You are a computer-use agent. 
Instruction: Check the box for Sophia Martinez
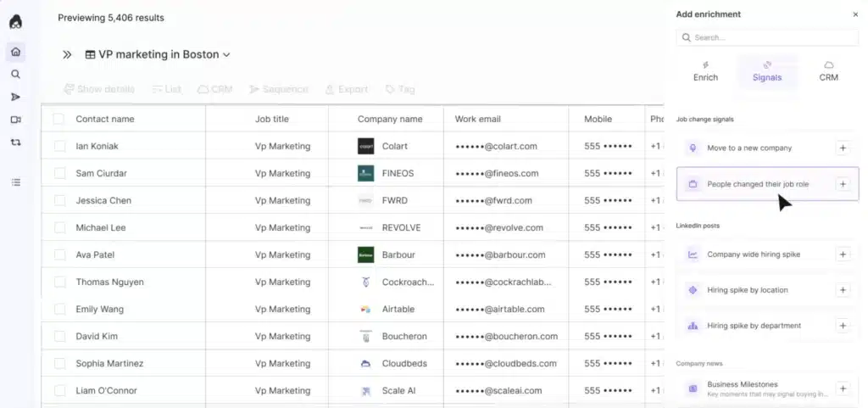(60, 363)
